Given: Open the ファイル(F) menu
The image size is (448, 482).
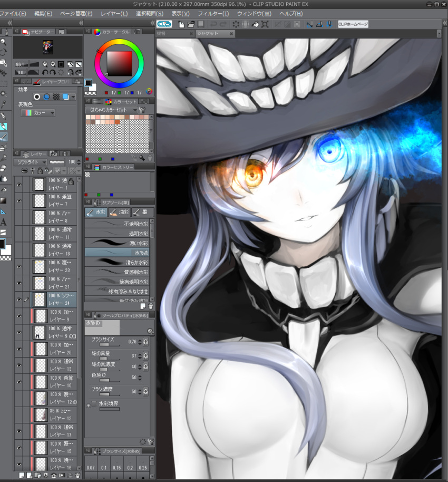Looking at the screenshot, I should pyautogui.click(x=13, y=14).
